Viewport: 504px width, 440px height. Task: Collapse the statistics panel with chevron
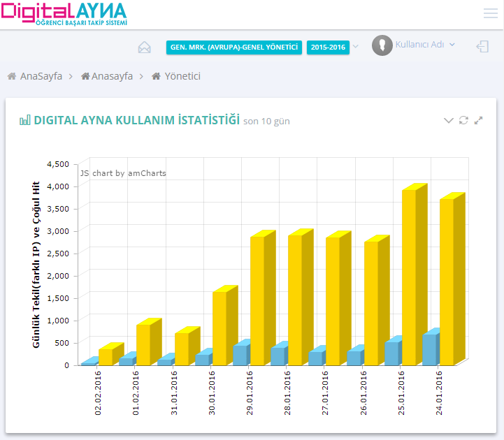pos(449,120)
